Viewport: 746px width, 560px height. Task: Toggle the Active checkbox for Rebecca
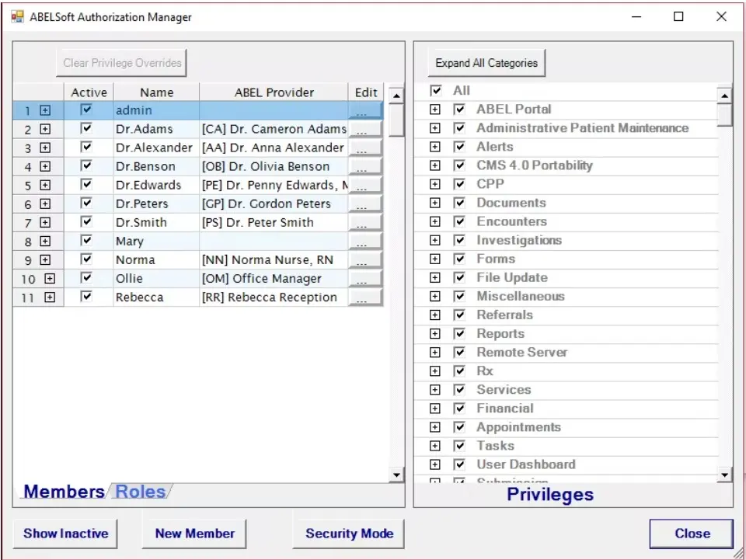pyautogui.click(x=88, y=297)
